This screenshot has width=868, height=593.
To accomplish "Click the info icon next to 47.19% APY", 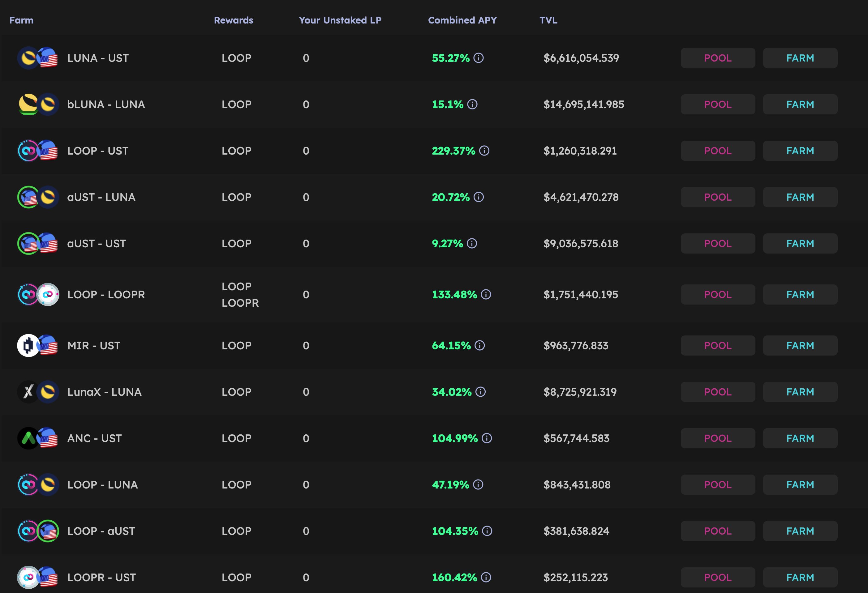I will [478, 484].
